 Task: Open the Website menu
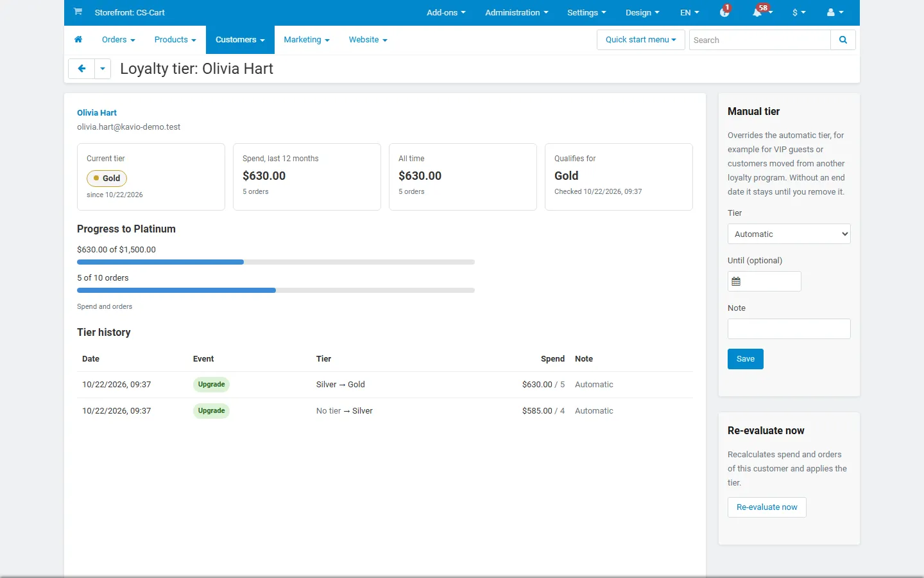point(368,40)
